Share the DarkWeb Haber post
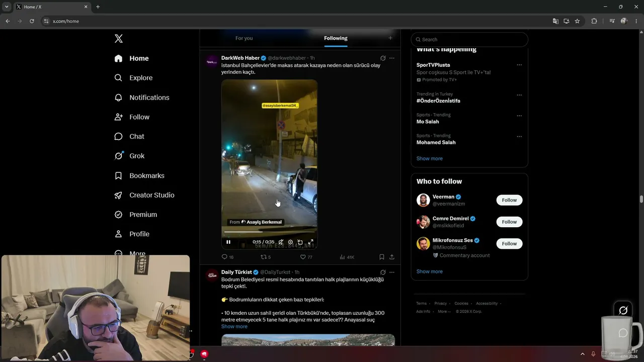Screen dimensions: 644x362 392,257
